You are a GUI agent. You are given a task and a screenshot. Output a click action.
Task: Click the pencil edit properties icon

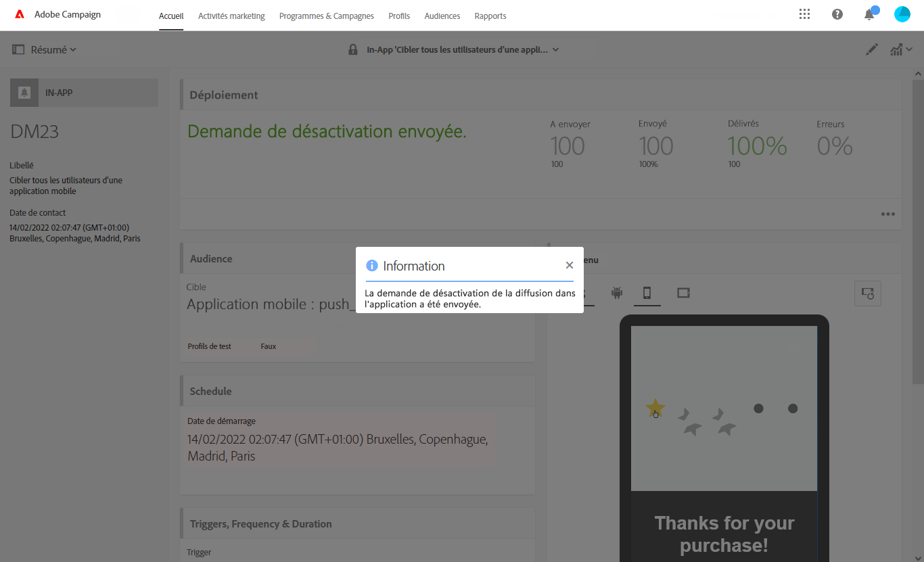(872, 49)
